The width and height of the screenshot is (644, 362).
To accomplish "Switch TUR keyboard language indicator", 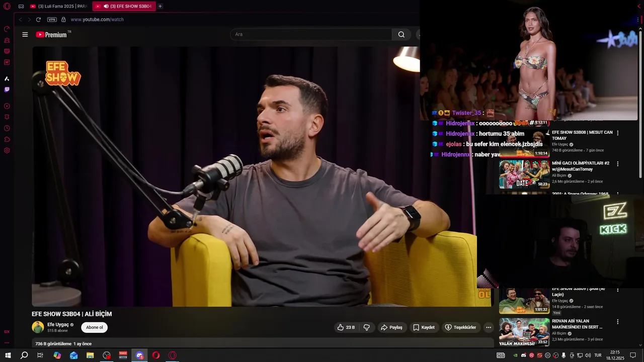I will [x=598, y=355].
